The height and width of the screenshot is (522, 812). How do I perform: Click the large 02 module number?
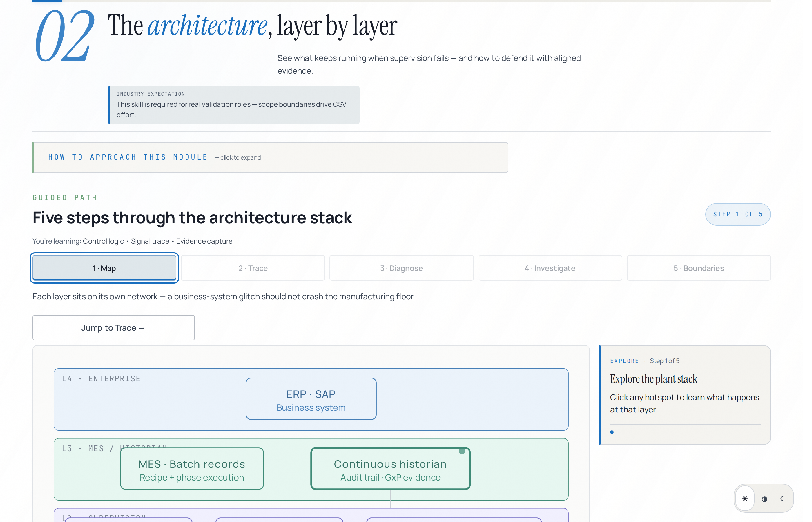tap(64, 35)
